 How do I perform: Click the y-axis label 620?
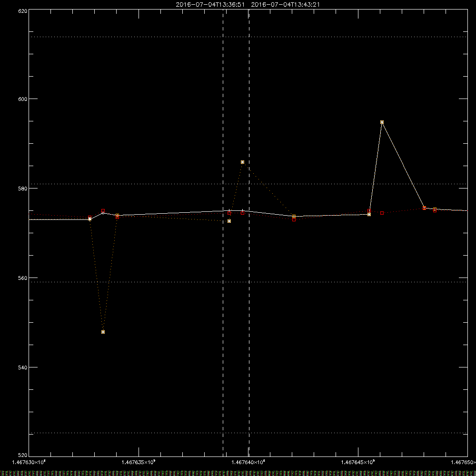(23, 11)
